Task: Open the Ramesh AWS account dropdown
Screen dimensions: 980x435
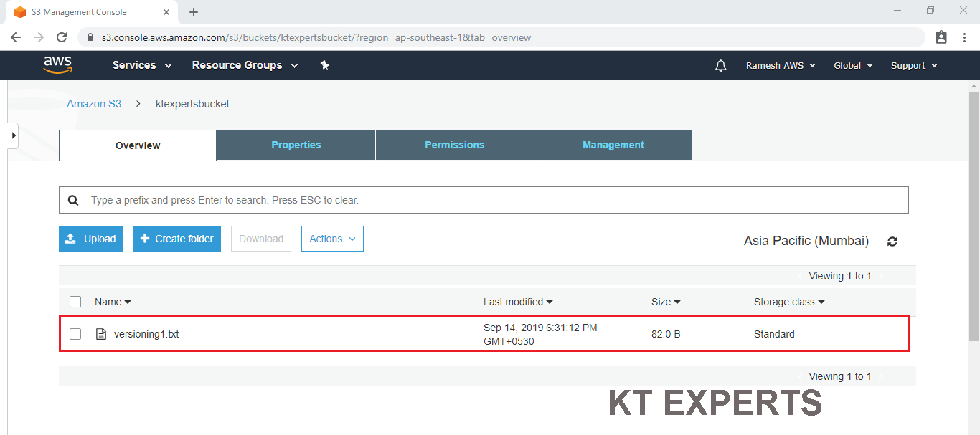Action: coord(780,65)
